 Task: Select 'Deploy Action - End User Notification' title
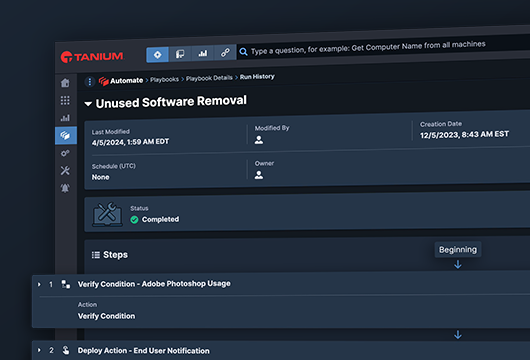(144, 351)
